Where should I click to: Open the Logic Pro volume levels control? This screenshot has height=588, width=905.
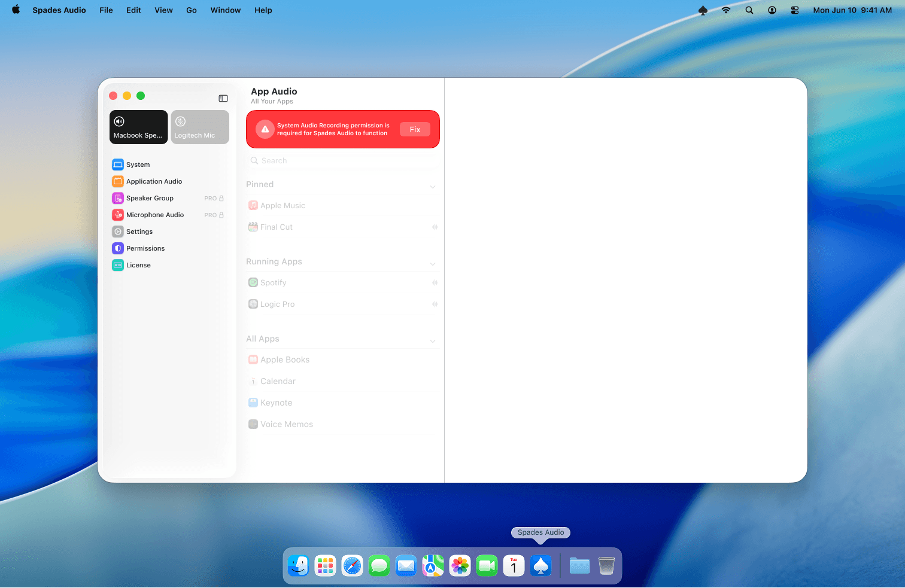(435, 304)
